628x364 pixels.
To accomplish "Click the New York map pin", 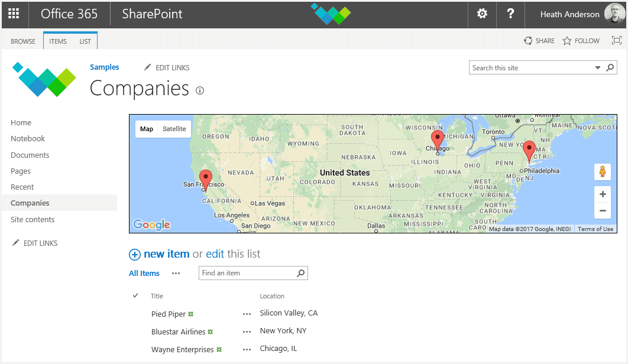I will (x=529, y=151).
